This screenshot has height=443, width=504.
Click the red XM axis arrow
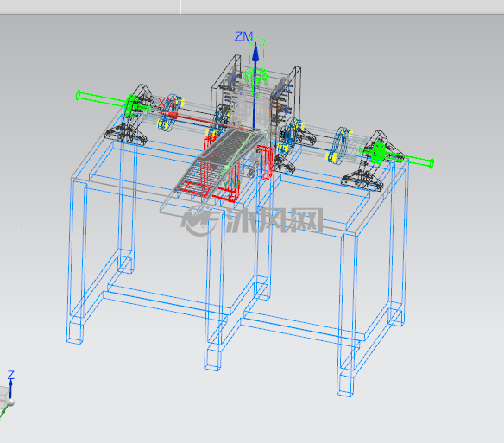[x=205, y=121]
